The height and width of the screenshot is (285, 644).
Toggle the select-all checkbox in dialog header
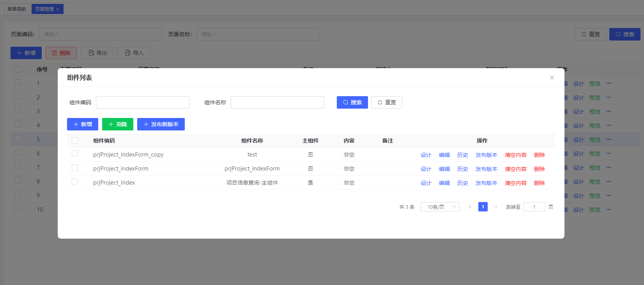(75, 141)
